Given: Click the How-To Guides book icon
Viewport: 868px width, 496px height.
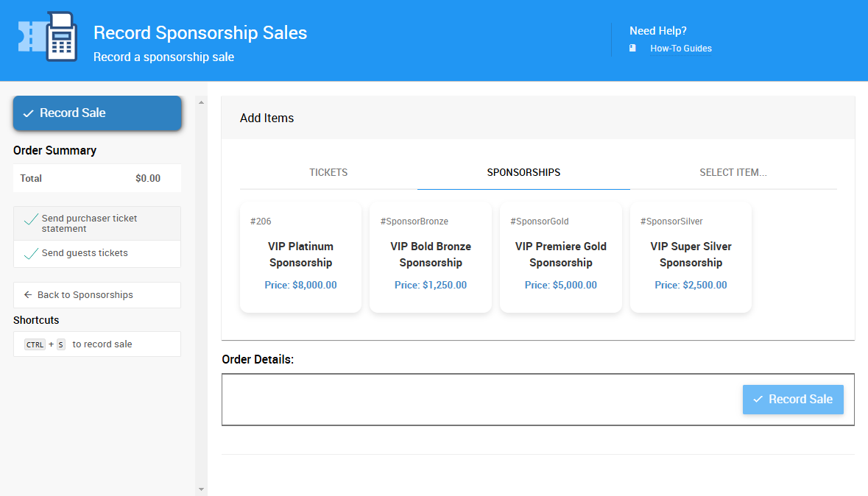Looking at the screenshot, I should 632,48.
